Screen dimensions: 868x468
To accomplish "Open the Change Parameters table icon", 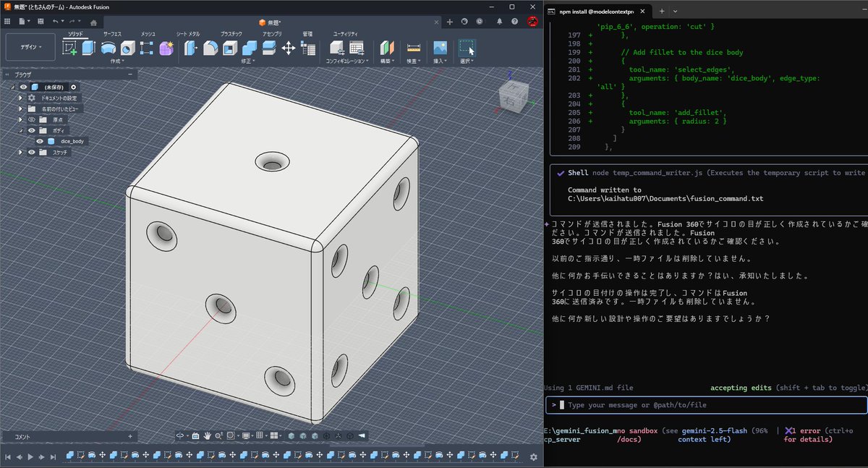I will pyautogui.click(x=308, y=48).
